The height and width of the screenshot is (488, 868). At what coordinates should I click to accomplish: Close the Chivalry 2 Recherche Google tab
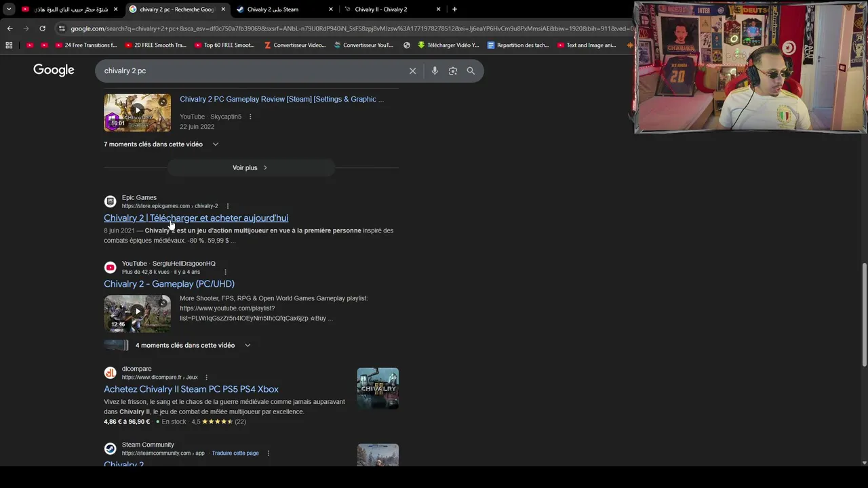point(223,9)
